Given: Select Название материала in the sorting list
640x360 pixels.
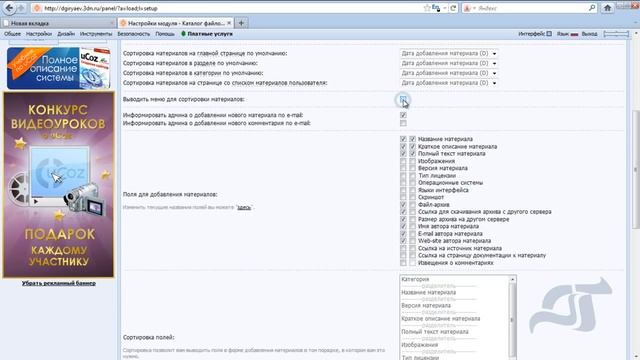Looking at the screenshot, I should pyautogui.click(x=429, y=292).
